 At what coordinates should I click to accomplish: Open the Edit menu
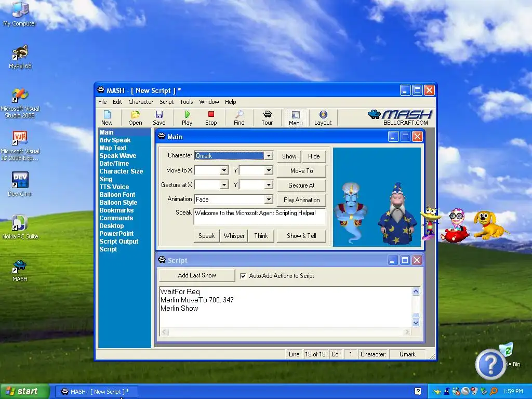click(x=117, y=102)
